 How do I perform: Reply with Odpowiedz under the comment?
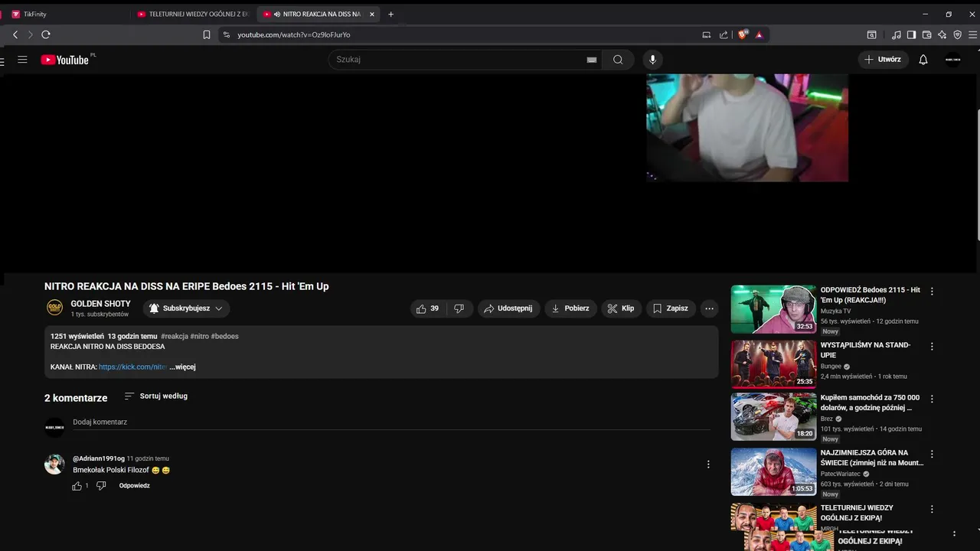click(x=135, y=486)
